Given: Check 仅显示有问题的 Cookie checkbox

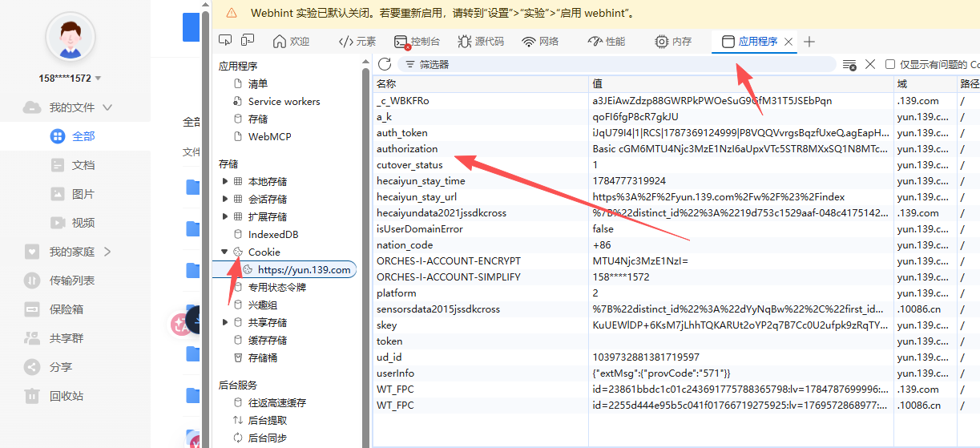Looking at the screenshot, I should point(890,64).
